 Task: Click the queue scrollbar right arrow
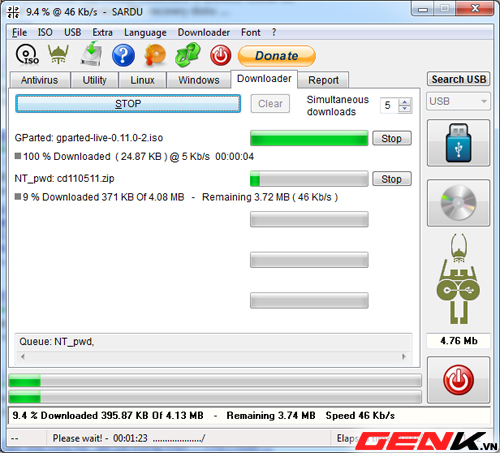[404, 357]
